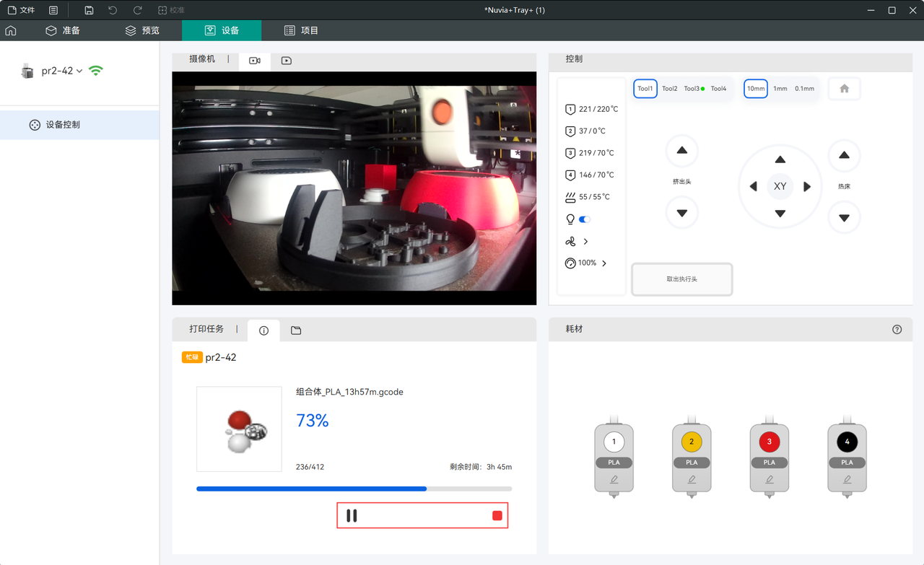Undo the last action

[113, 10]
